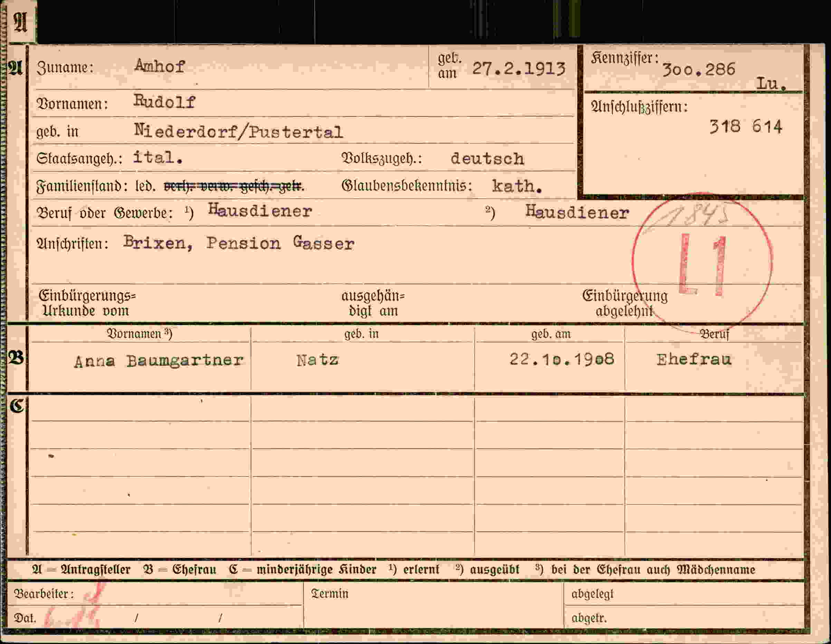Select the "Beruf oder Gewerbe:" label
The width and height of the screenshot is (831, 644).
tap(104, 213)
